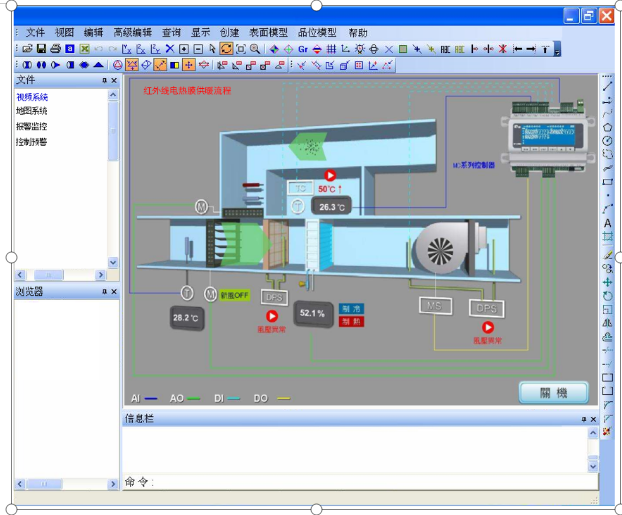Click the blue X delete icon
622x515 pixels.
170,49
